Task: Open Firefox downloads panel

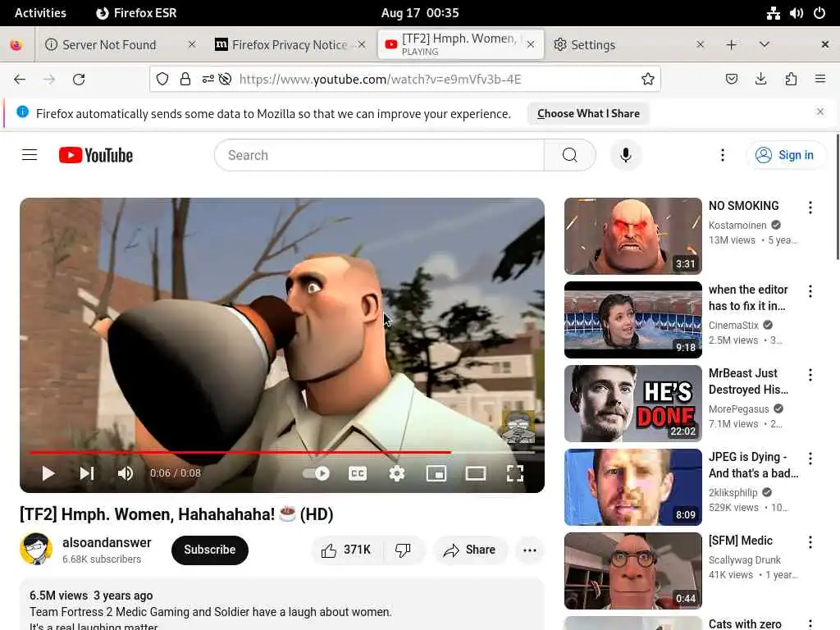Action: (x=760, y=80)
